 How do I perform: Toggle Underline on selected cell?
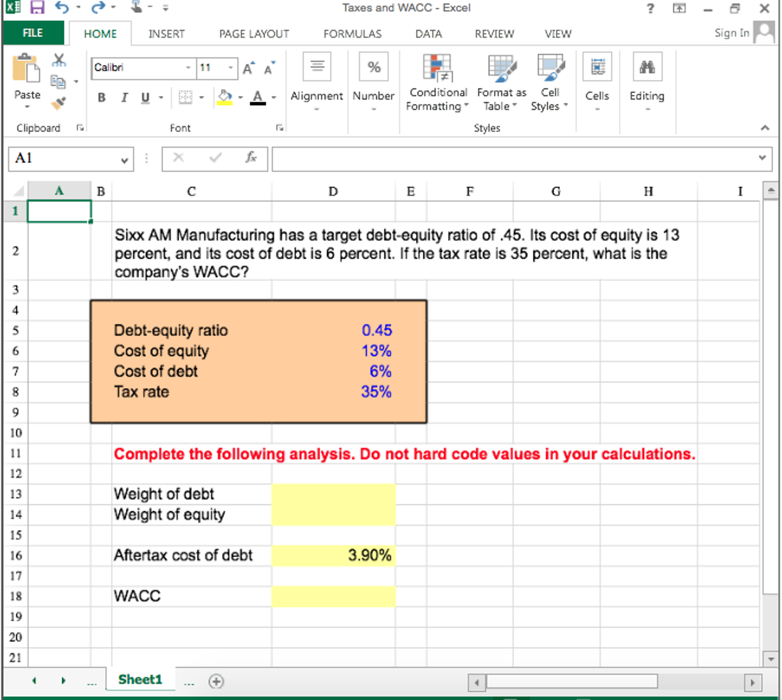pos(145,98)
